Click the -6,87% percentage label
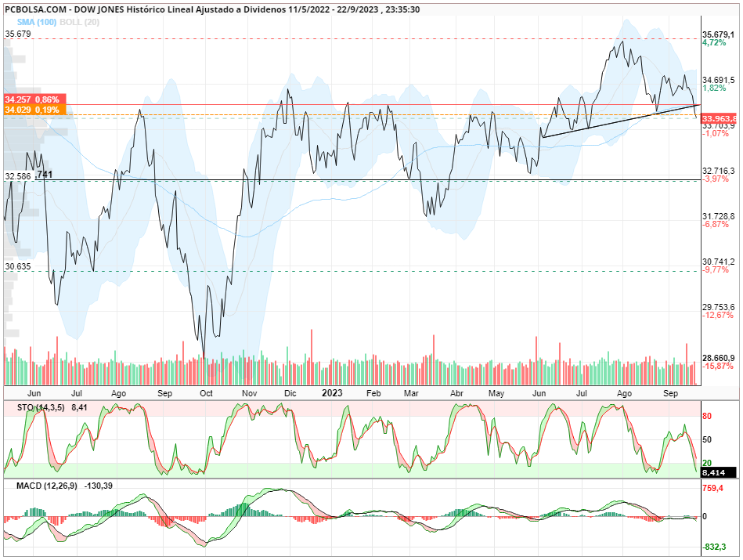743x560 pixels. click(x=715, y=224)
